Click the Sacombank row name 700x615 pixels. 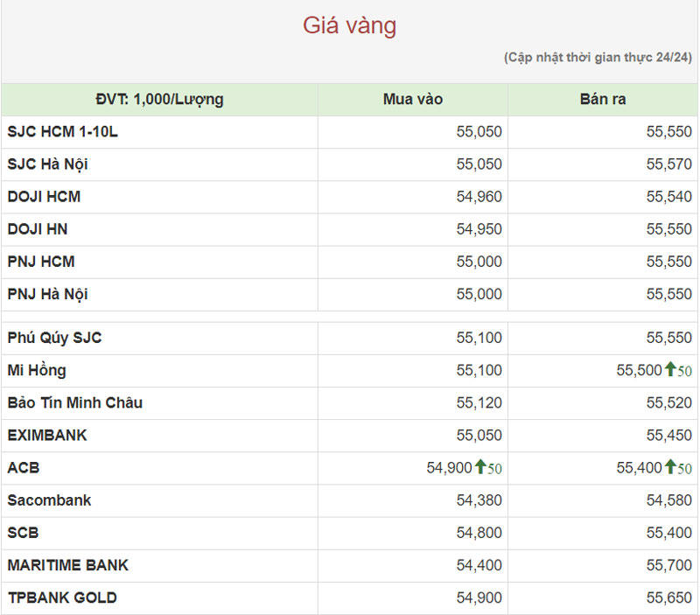click(49, 500)
